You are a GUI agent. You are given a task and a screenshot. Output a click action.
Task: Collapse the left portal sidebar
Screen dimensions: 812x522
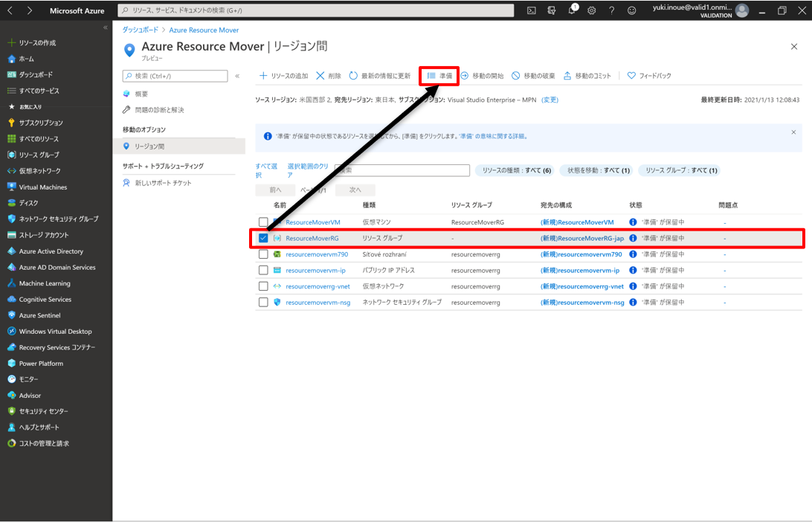106,28
